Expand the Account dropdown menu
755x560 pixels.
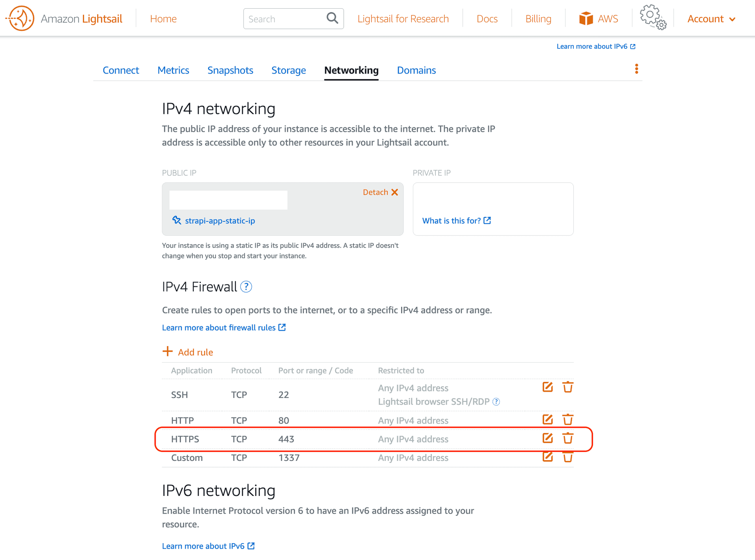point(711,19)
